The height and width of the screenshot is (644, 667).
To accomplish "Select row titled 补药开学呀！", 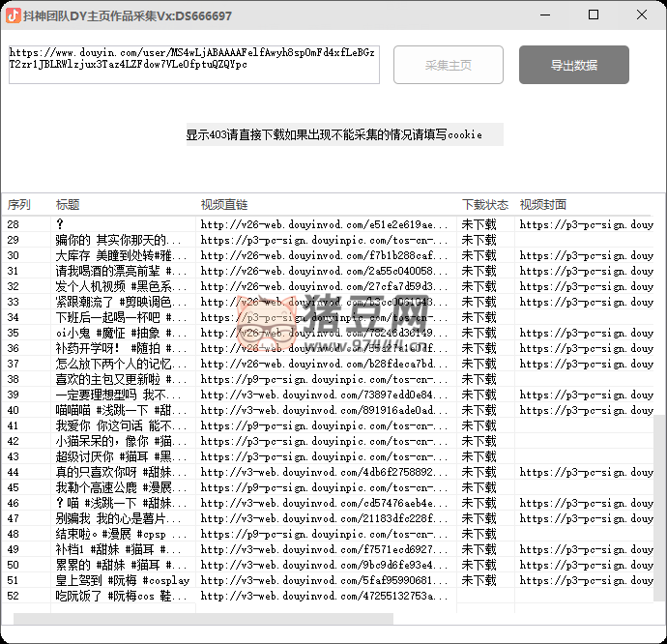I will click(327, 348).
